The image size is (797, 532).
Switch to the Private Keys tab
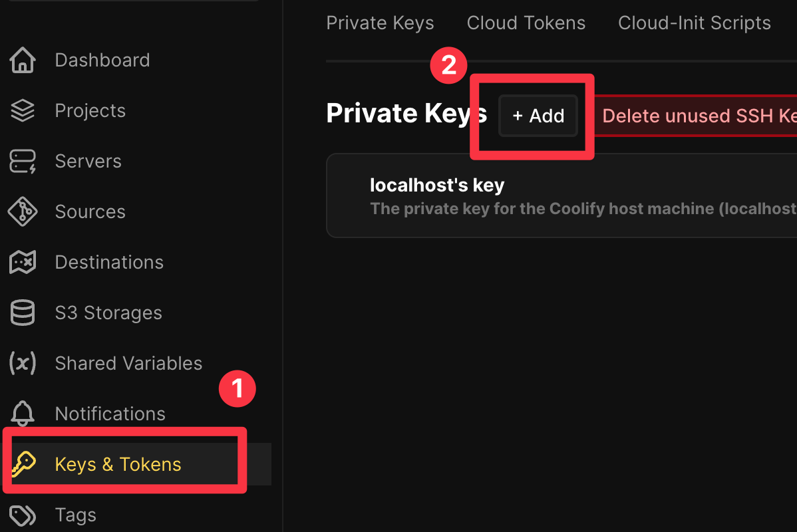tap(380, 23)
